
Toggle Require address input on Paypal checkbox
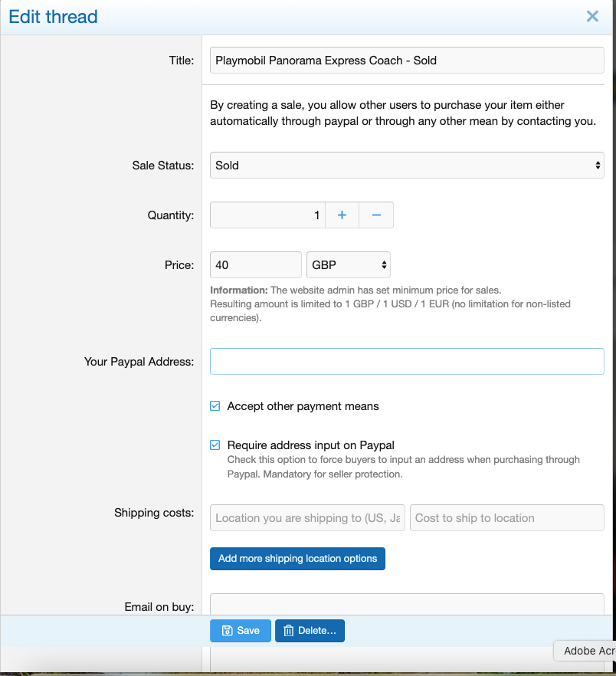pyautogui.click(x=215, y=445)
